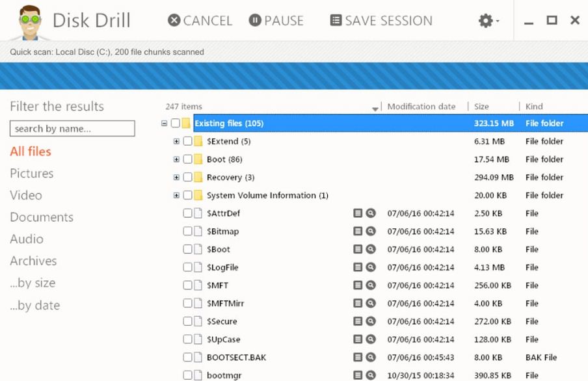Viewport: 588px width, 381px height.
Task: Open the ...by date filter
Action: click(35, 305)
